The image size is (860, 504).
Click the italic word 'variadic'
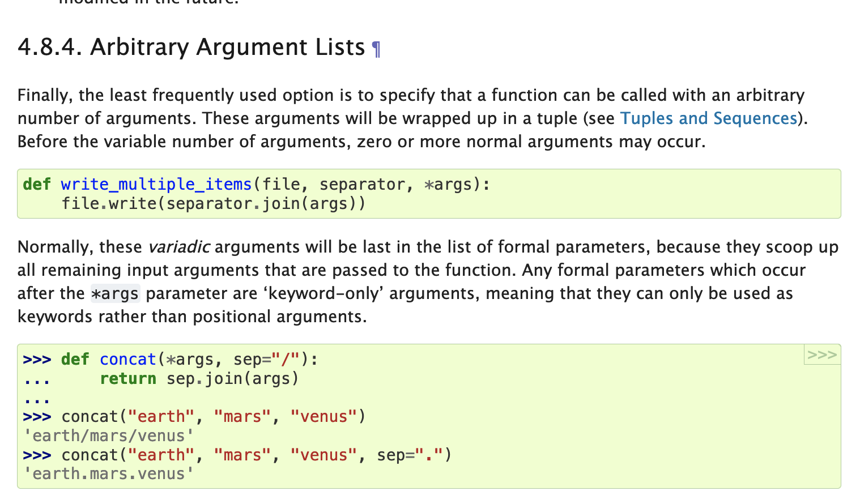pyautogui.click(x=178, y=247)
